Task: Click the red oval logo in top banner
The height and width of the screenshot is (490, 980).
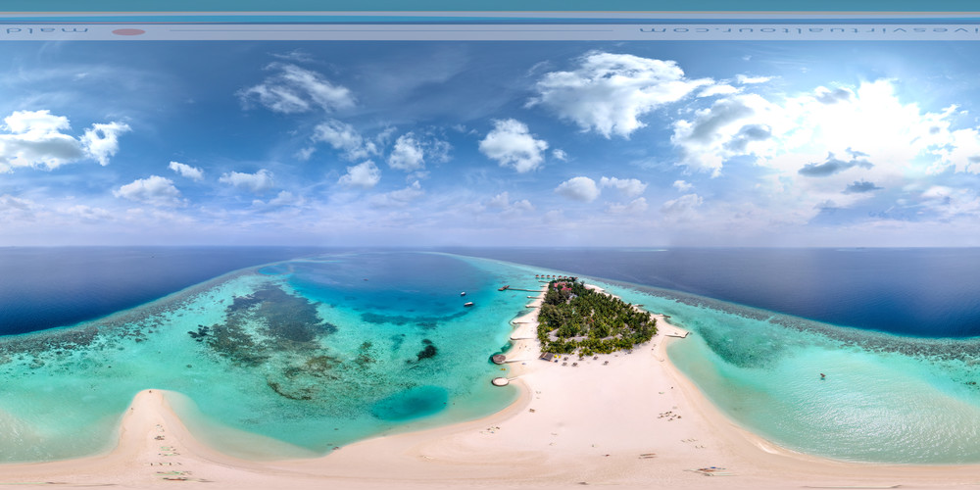Action: coord(127,32)
